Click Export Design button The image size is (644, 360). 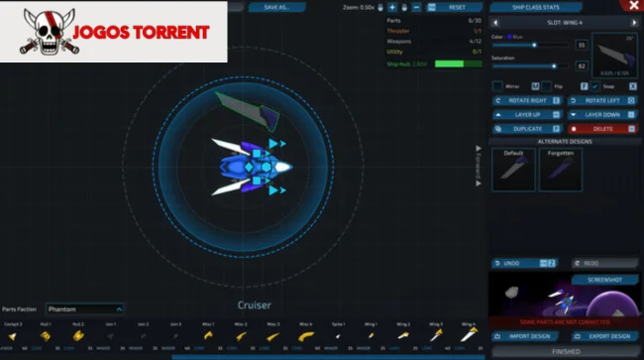pos(605,336)
